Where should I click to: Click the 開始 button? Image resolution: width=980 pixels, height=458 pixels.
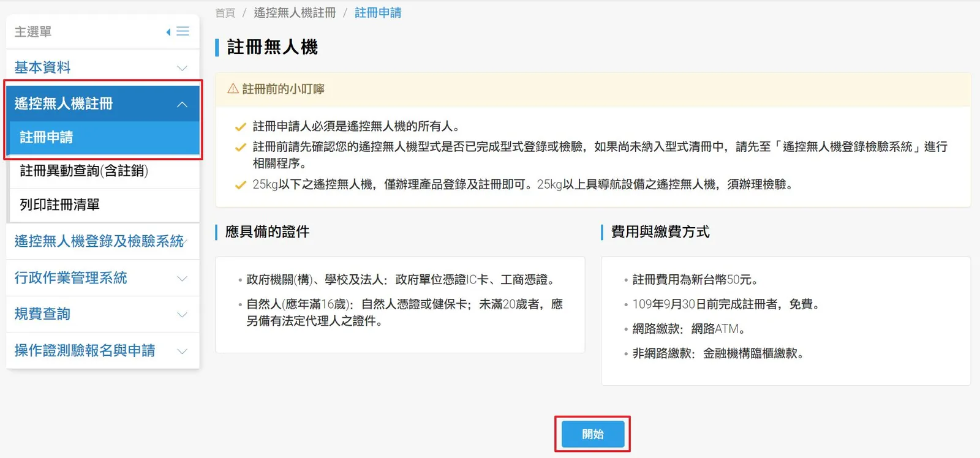593,434
